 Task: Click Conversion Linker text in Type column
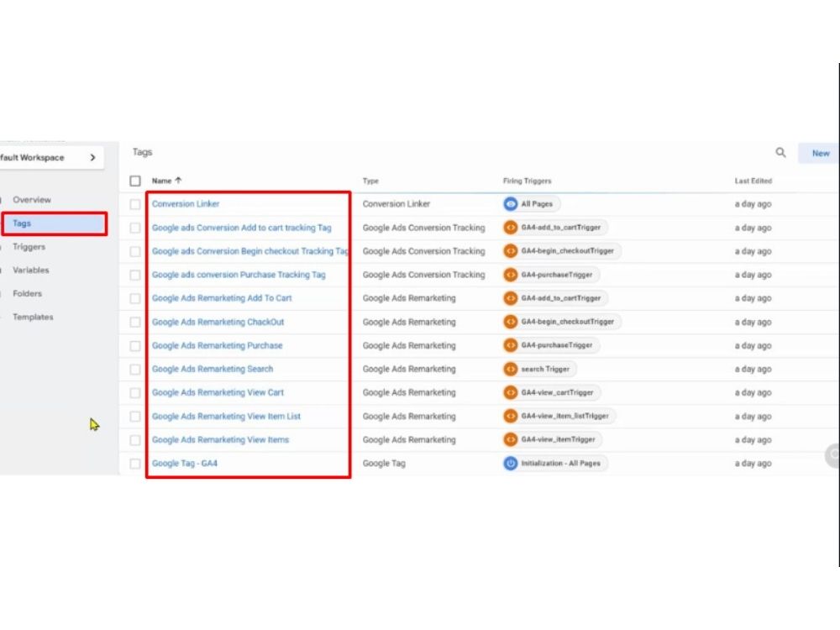[396, 204]
